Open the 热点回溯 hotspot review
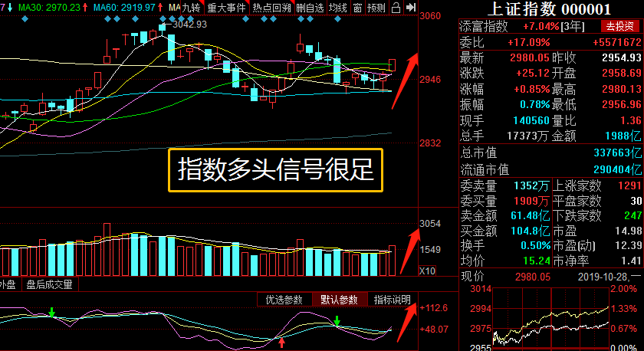 click(272, 8)
